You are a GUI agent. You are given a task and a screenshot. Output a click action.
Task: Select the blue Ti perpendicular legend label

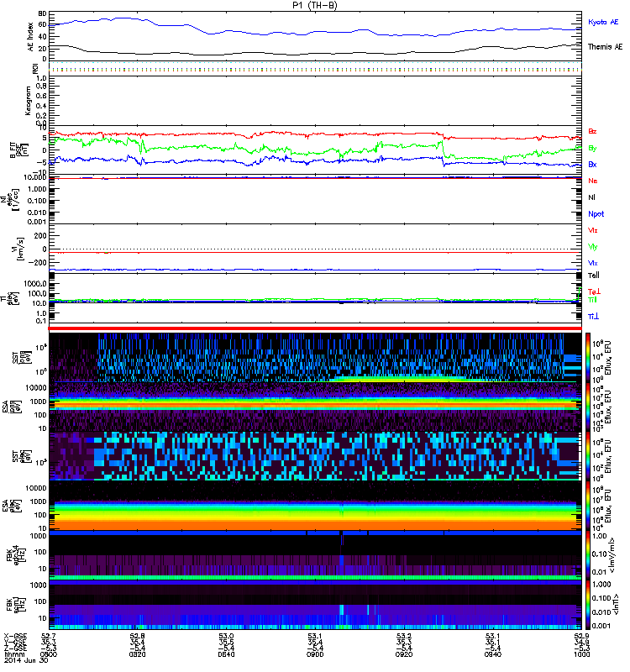[x=593, y=317]
